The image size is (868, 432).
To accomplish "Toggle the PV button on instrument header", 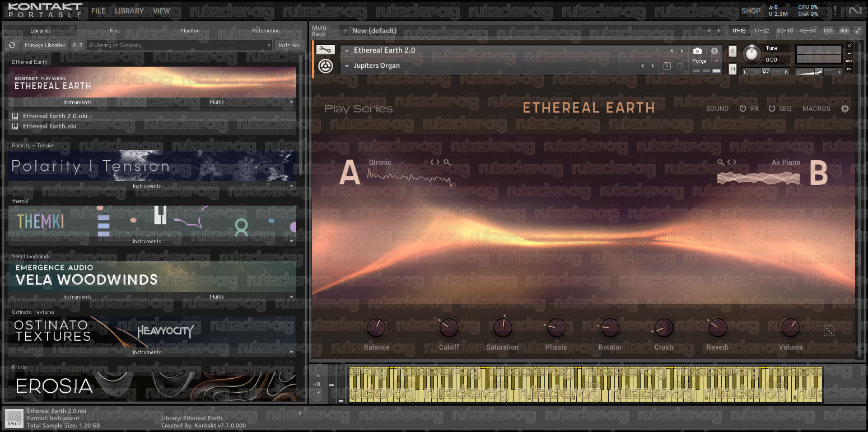I will [x=850, y=69].
